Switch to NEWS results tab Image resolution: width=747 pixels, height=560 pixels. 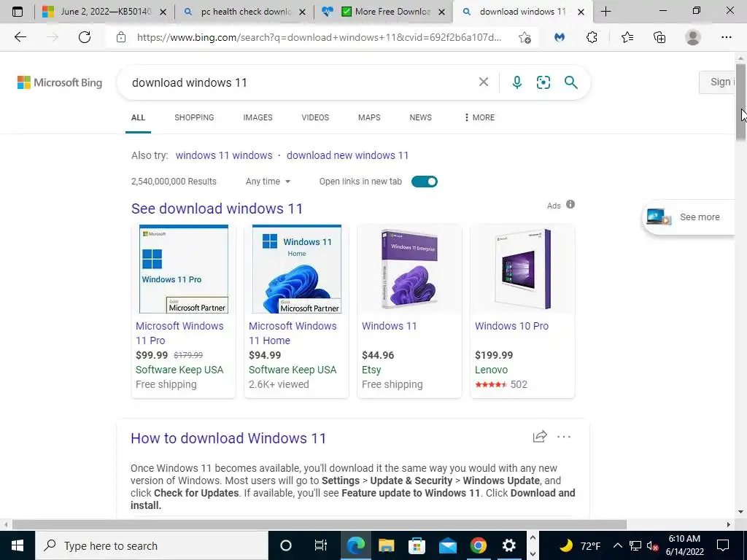pyautogui.click(x=421, y=117)
